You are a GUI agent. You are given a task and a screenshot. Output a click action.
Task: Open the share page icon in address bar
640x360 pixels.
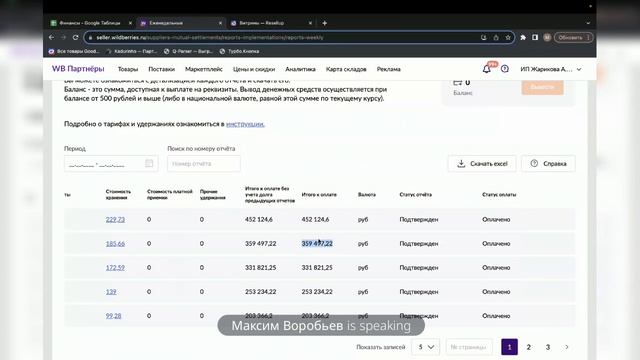pos(496,37)
